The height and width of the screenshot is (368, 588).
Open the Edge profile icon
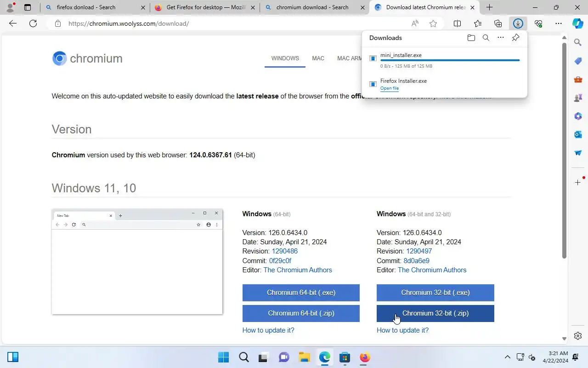point(10,7)
